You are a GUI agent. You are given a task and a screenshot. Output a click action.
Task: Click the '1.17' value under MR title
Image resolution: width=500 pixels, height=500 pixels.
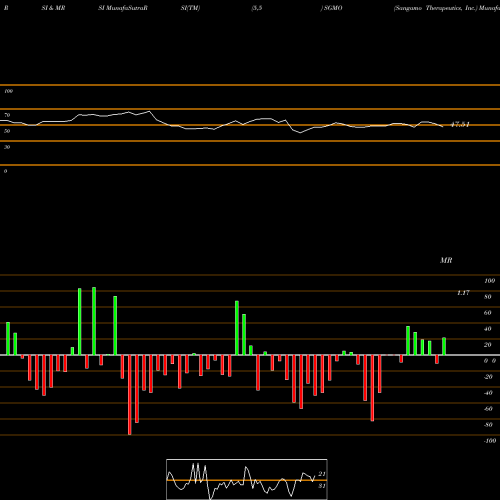point(463,293)
